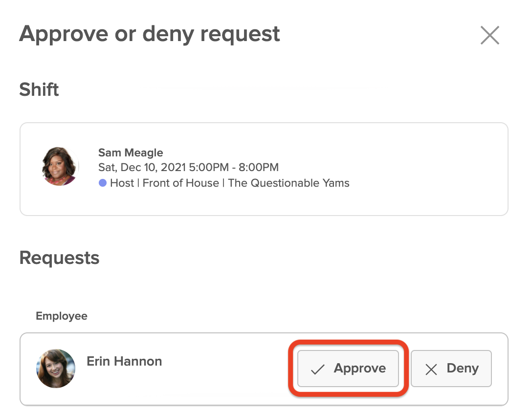Click the Sam Meagle name label

(x=131, y=153)
